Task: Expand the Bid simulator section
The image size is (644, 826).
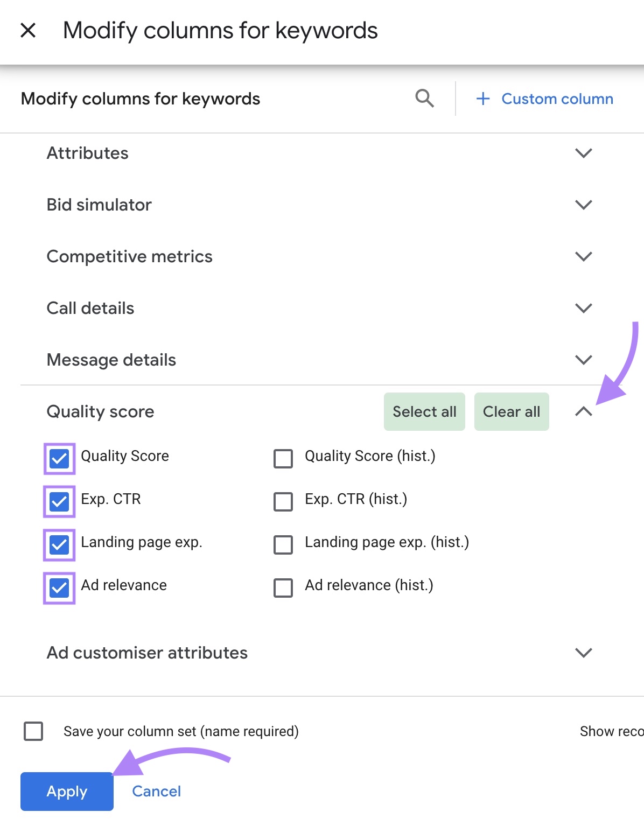Action: tap(583, 205)
